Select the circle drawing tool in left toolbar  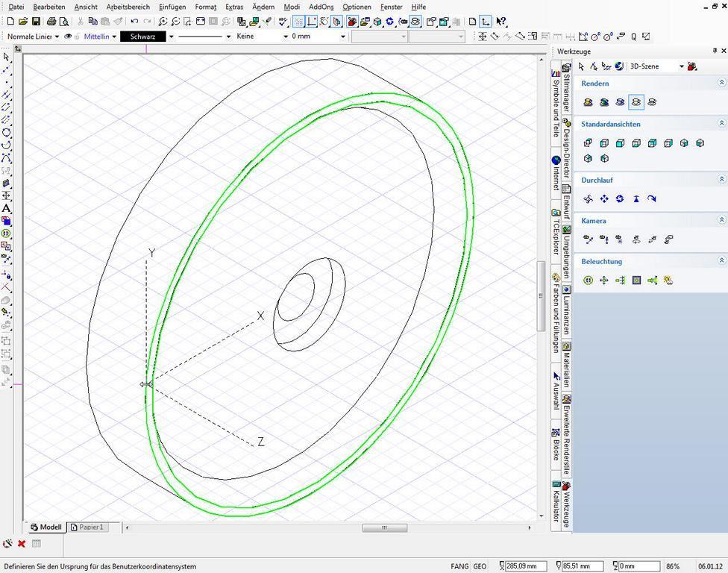(6, 133)
